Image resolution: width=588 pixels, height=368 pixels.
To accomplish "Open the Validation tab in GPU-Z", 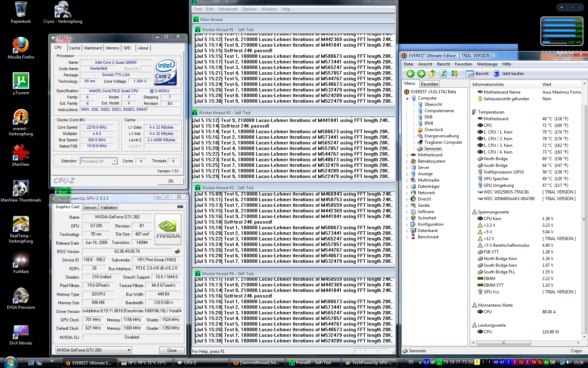I will 109,207.
